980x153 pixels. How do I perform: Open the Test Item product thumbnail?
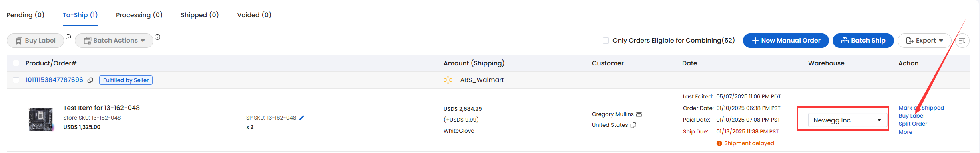pyautogui.click(x=41, y=119)
